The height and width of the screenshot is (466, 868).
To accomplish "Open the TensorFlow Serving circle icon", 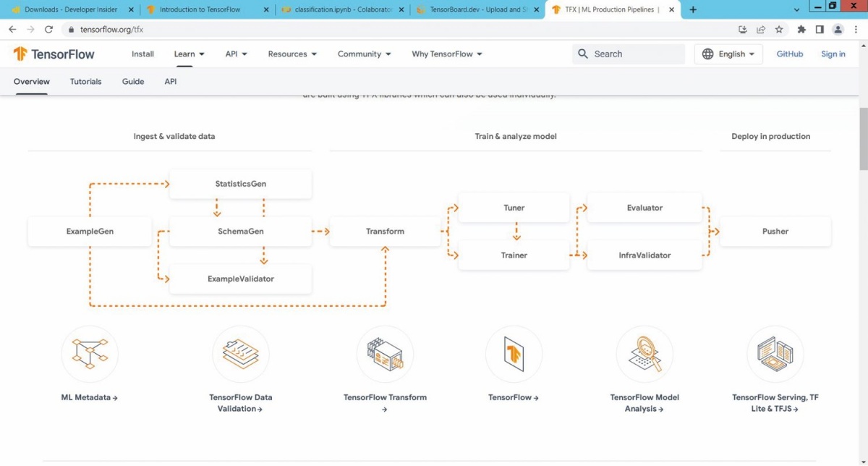I will [775, 354].
